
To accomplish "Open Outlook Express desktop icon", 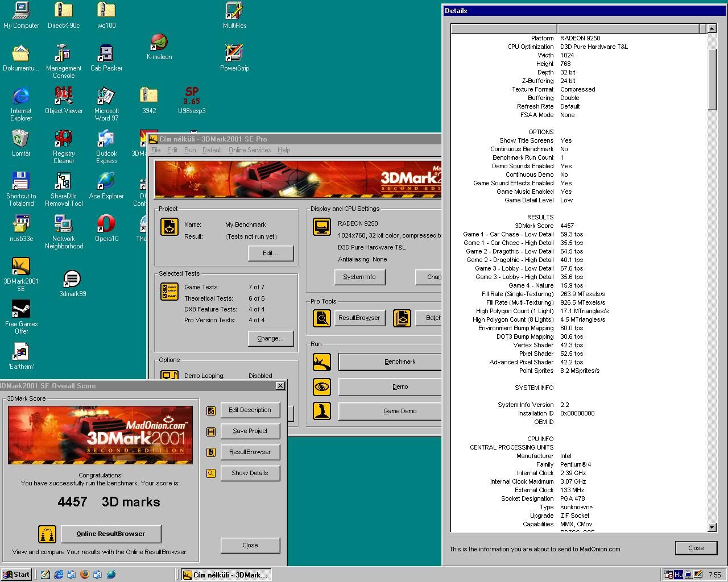I will click(x=106, y=147).
